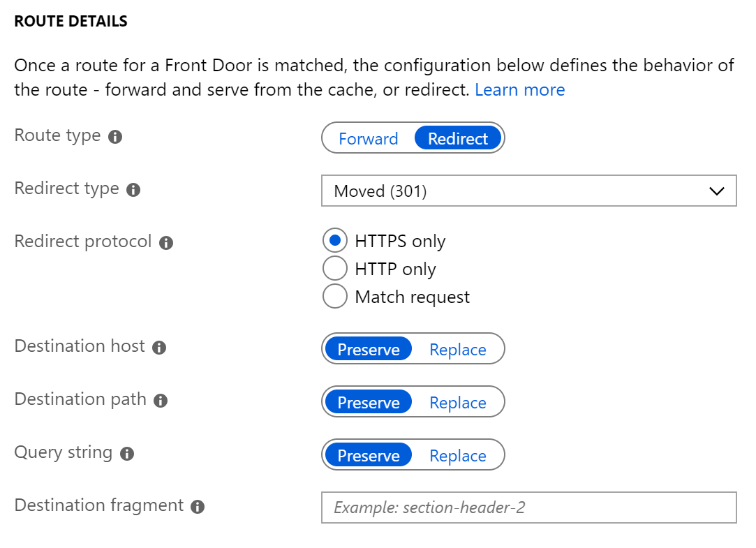Viewport: 756px width, 548px height.
Task: Click the Destination fragment input field
Action: (528, 508)
